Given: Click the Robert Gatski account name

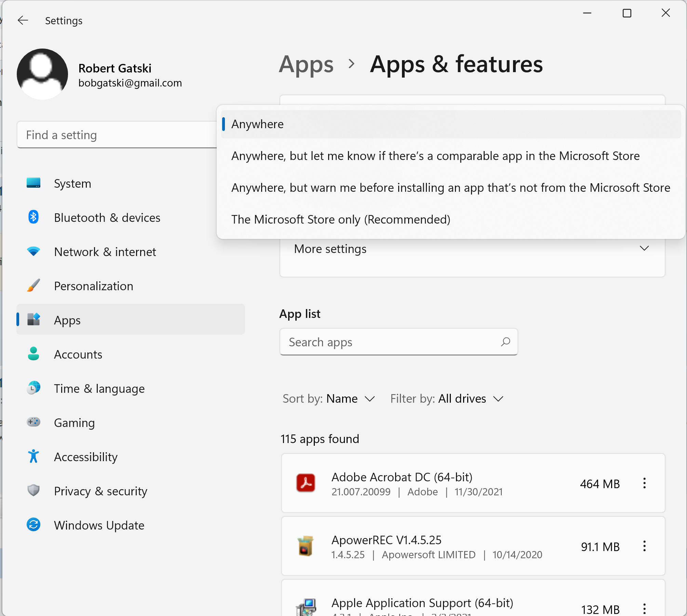Looking at the screenshot, I should 115,68.
